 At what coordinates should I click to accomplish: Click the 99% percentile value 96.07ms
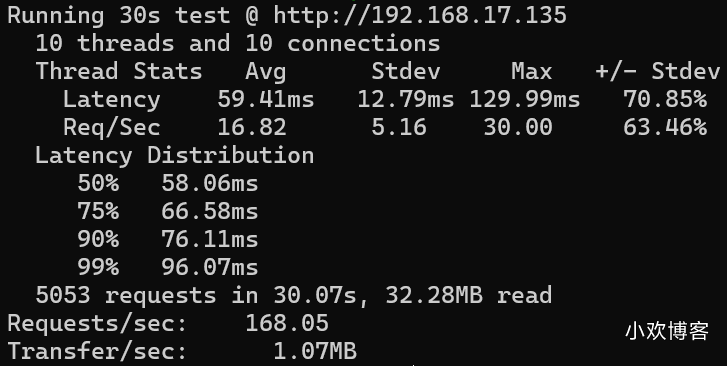pos(210,267)
